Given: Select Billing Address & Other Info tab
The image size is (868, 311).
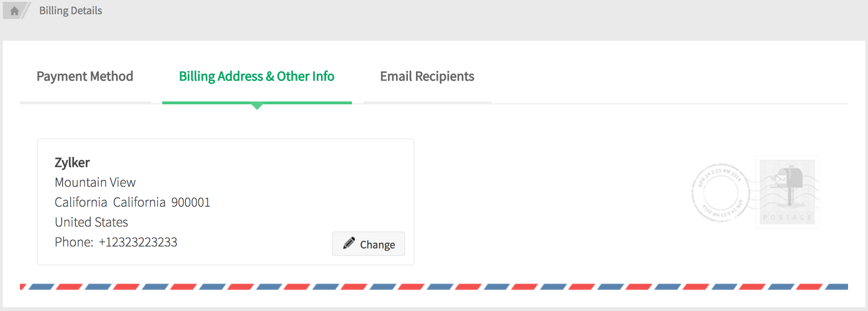Looking at the screenshot, I should tap(257, 77).
